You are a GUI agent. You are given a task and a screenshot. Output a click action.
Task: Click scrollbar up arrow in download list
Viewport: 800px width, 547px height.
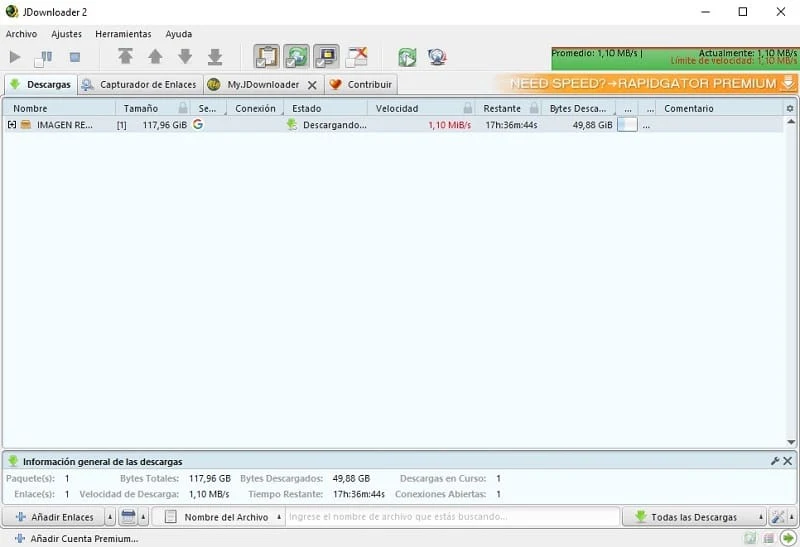click(x=790, y=121)
